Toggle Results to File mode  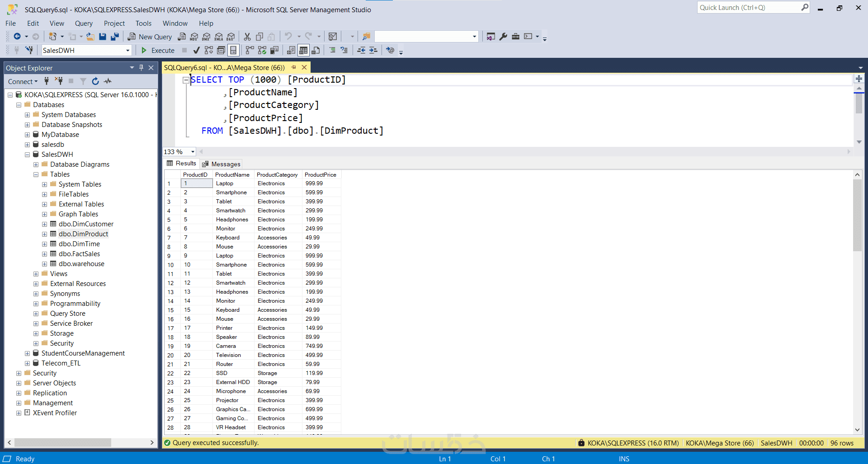coord(316,50)
